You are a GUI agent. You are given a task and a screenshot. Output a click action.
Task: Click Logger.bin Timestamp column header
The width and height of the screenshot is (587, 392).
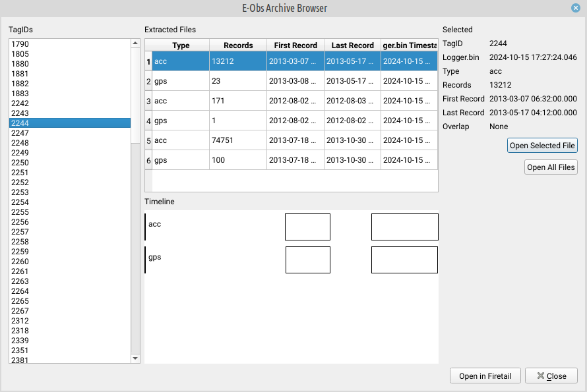pyautogui.click(x=409, y=45)
